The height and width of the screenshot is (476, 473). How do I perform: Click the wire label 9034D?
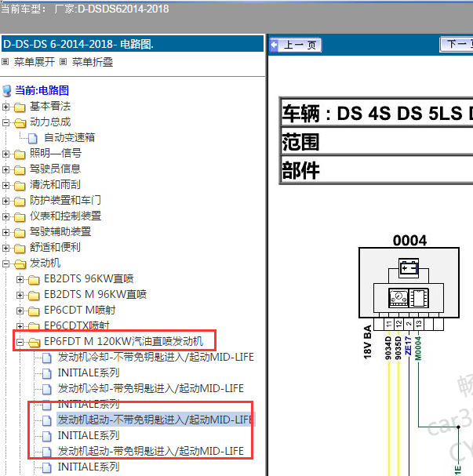pos(388,348)
